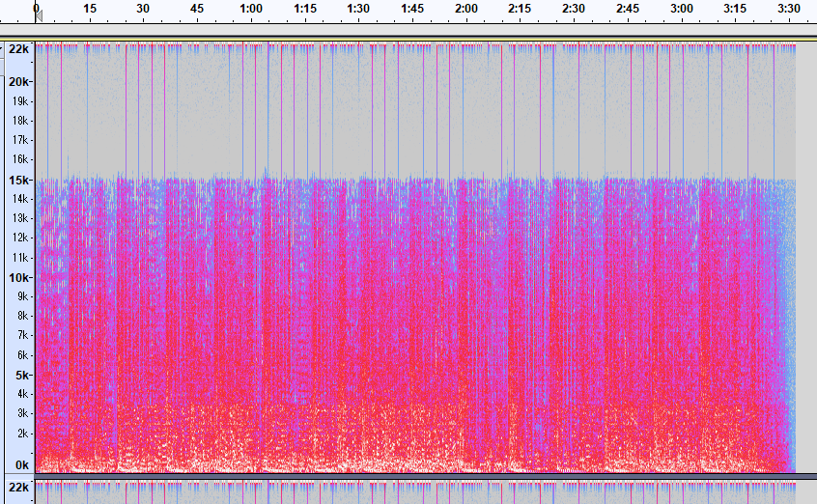Click the 22k label on the upper track's frequency scale
The image size is (817, 504).
pyautogui.click(x=18, y=49)
